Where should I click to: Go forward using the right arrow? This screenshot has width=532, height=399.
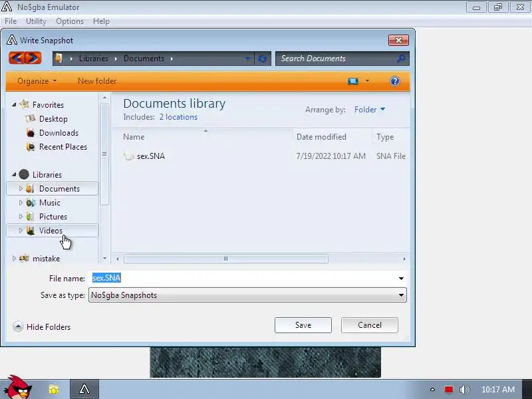coord(33,58)
